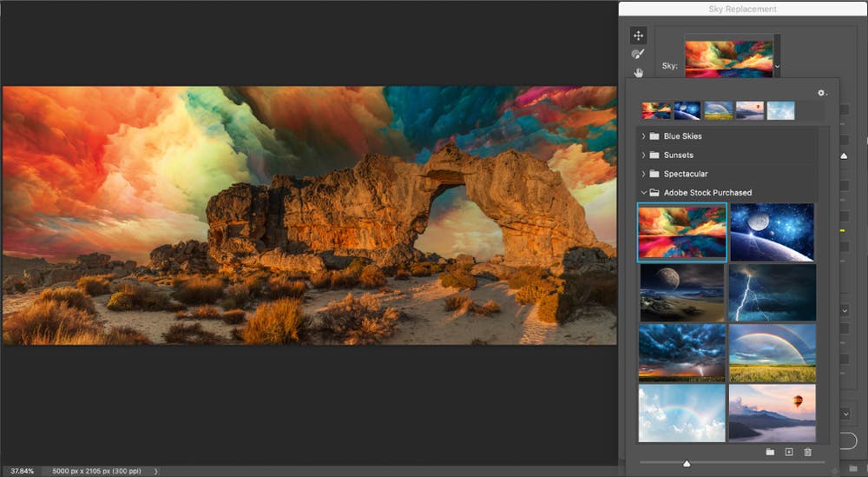Delete the selected sky with trash icon
This screenshot has height=477, width=868.
pyautogui.click(x=807, y=452)
